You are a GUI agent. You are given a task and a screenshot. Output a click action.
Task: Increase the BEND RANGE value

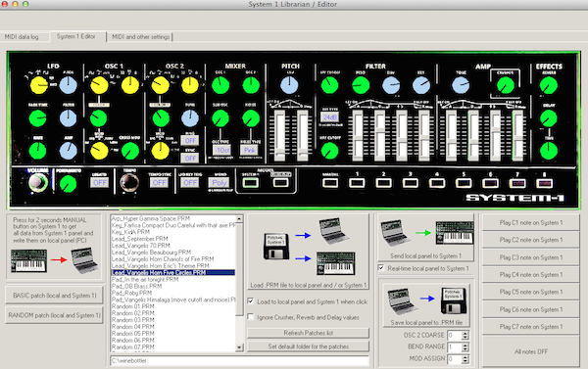tap(465, 345)
